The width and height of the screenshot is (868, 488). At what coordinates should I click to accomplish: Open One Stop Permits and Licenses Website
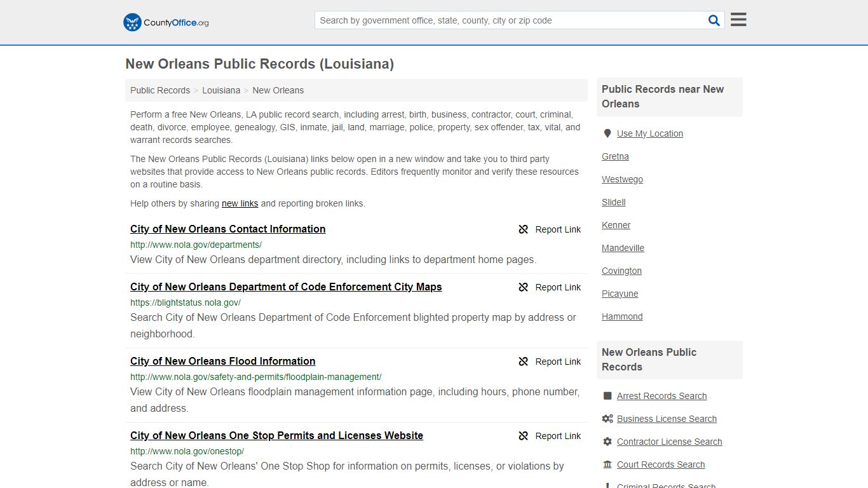point(277,435)
